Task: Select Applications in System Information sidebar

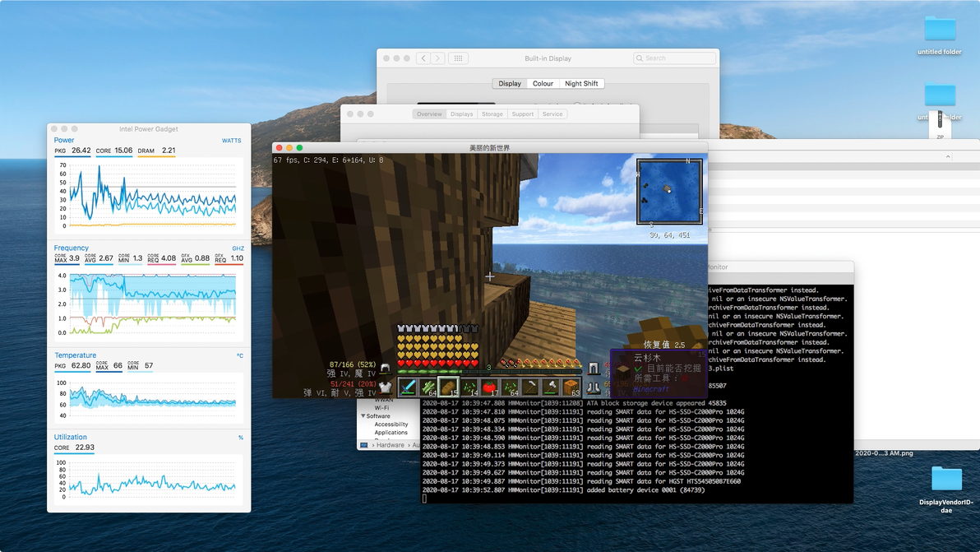Action: pos(391,433)
